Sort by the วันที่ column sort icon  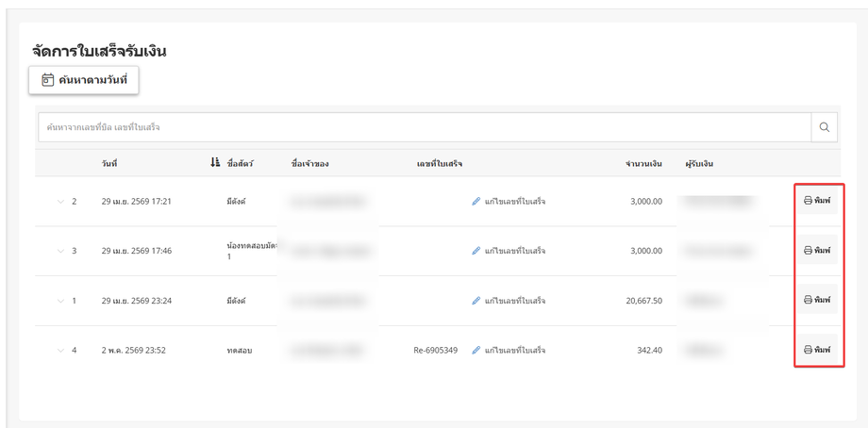point(215,162)
